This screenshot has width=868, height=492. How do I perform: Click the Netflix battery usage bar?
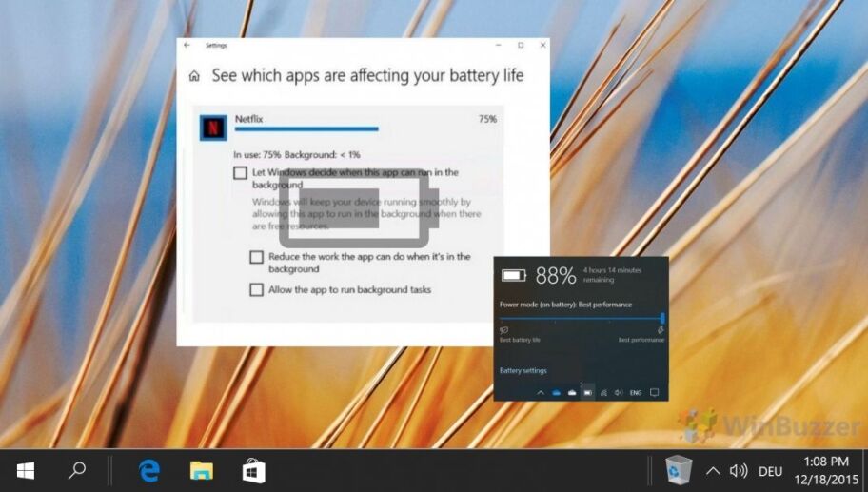306,129
